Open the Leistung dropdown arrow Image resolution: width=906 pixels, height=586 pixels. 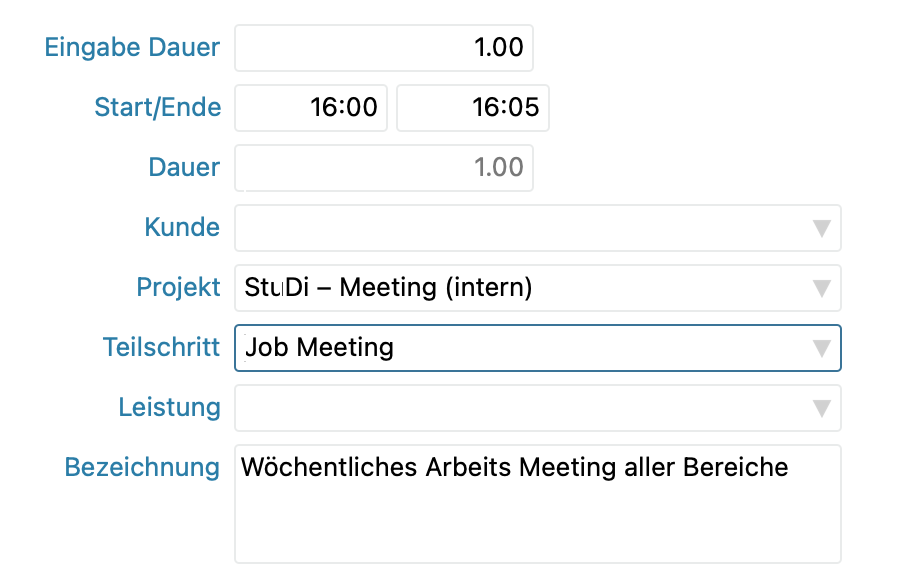pyautogui.click(x=821, y=408)
